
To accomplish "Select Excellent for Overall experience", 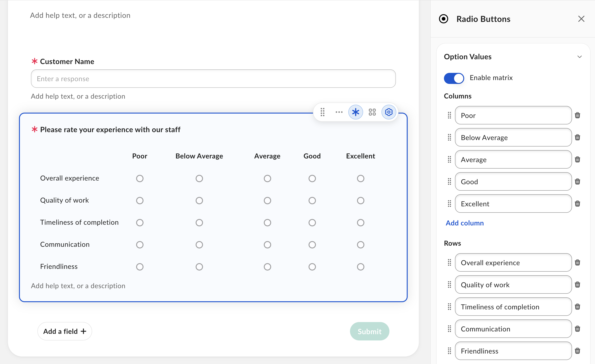I will (360, 179).
